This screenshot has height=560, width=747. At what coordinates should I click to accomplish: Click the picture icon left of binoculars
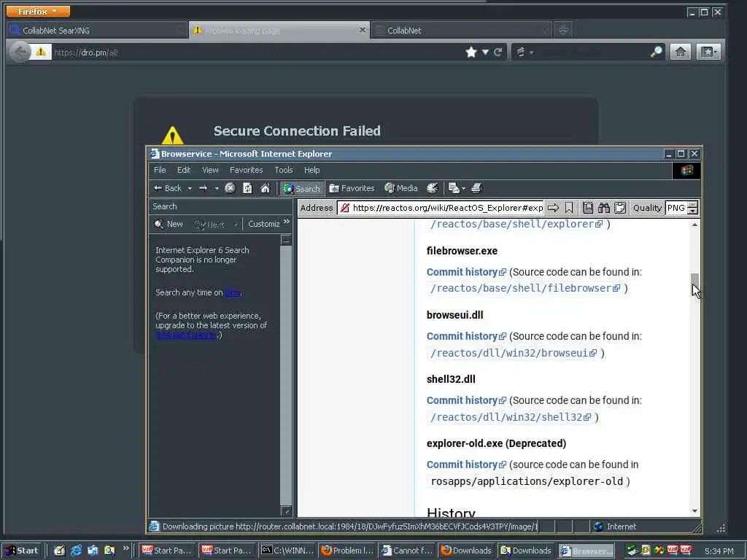[x=588, y=208]
